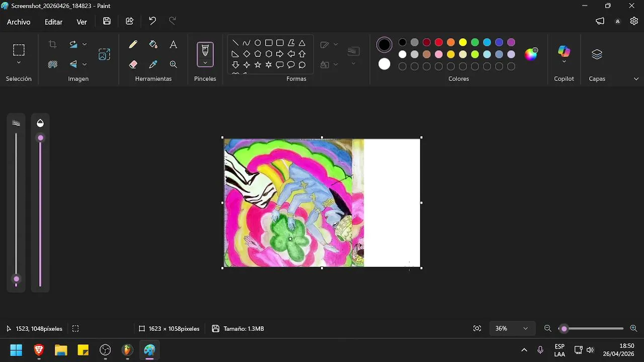The height and width of the screenshot is (362, 644).
Task: Open the shape fill dropdown
Action: point(336,64)
